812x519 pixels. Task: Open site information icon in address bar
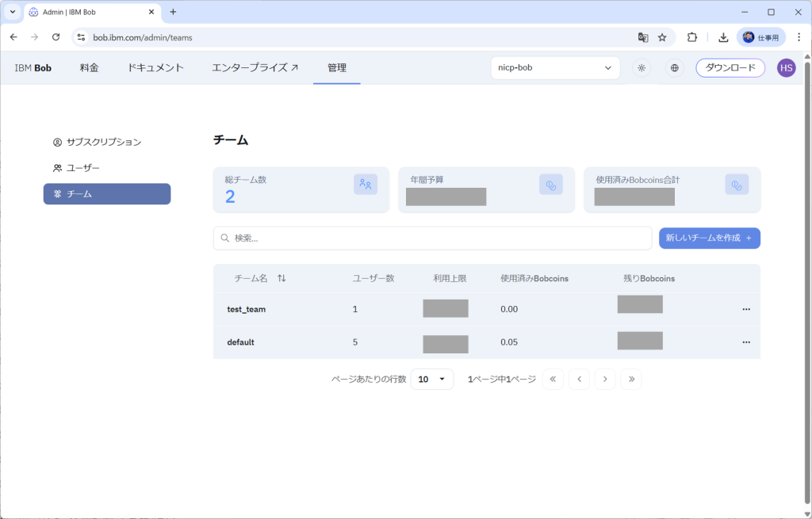(x=81, y=37)
